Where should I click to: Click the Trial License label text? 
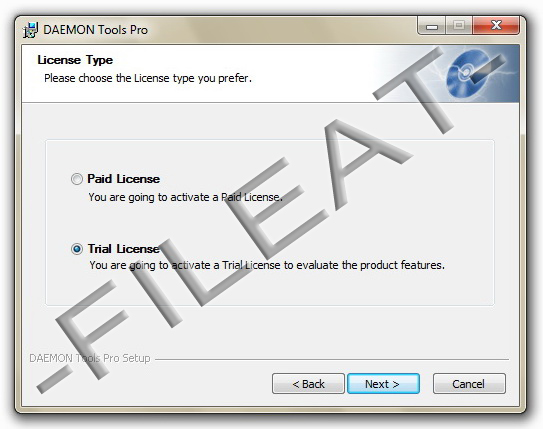124,249
